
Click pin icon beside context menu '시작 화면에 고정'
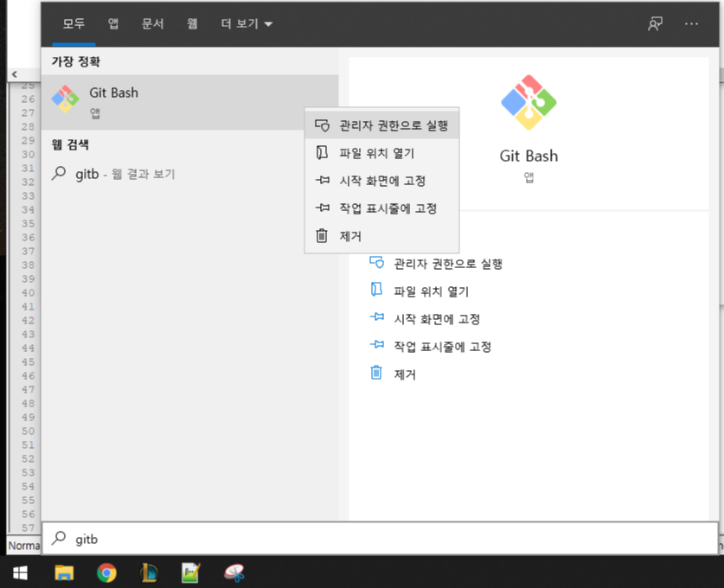pos(323,180)
